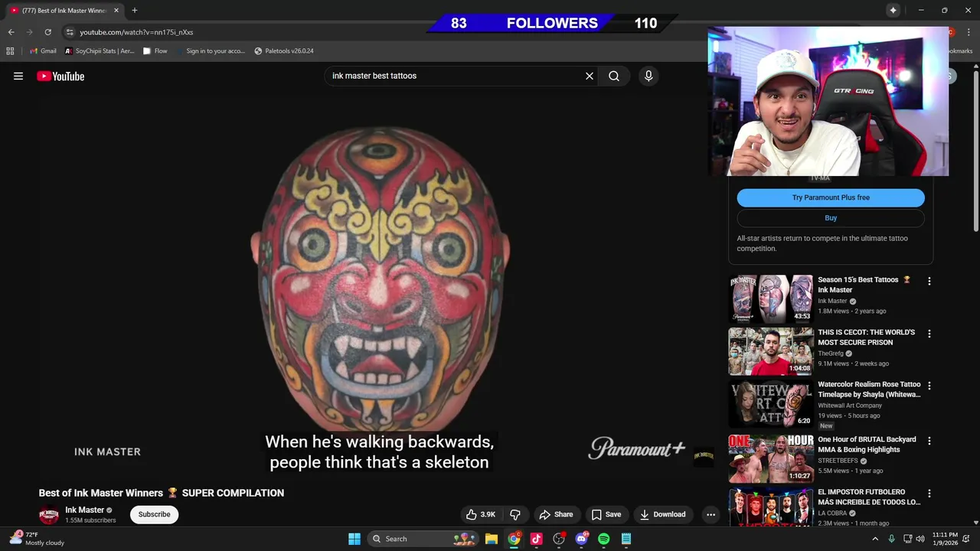This screenshot has width=980, height=551.
Task: Open the volume speaker tray icon
Action: click(x=920, y=539)
